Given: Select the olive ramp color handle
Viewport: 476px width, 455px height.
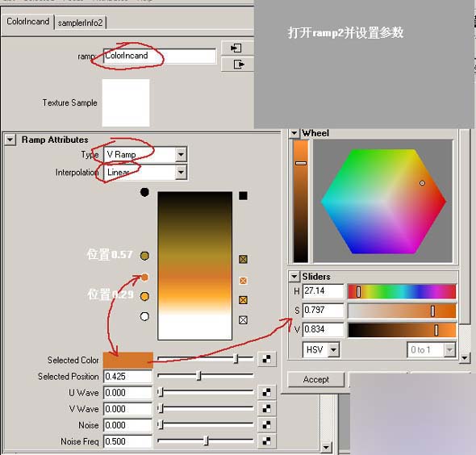Looking at the screenshot, I should (144, 256).
